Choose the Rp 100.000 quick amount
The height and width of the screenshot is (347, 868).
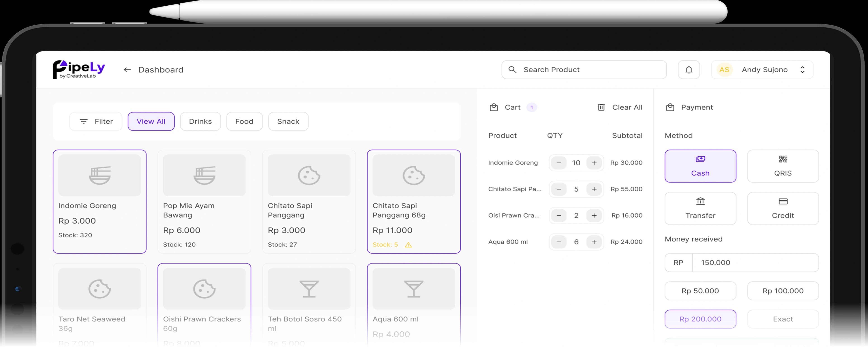click(783, 291)
